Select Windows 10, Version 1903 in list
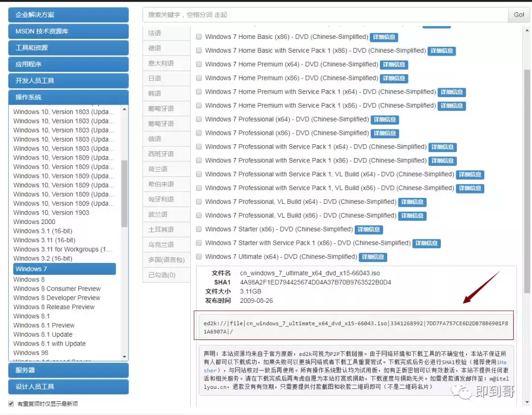 [x=51, y=213]
